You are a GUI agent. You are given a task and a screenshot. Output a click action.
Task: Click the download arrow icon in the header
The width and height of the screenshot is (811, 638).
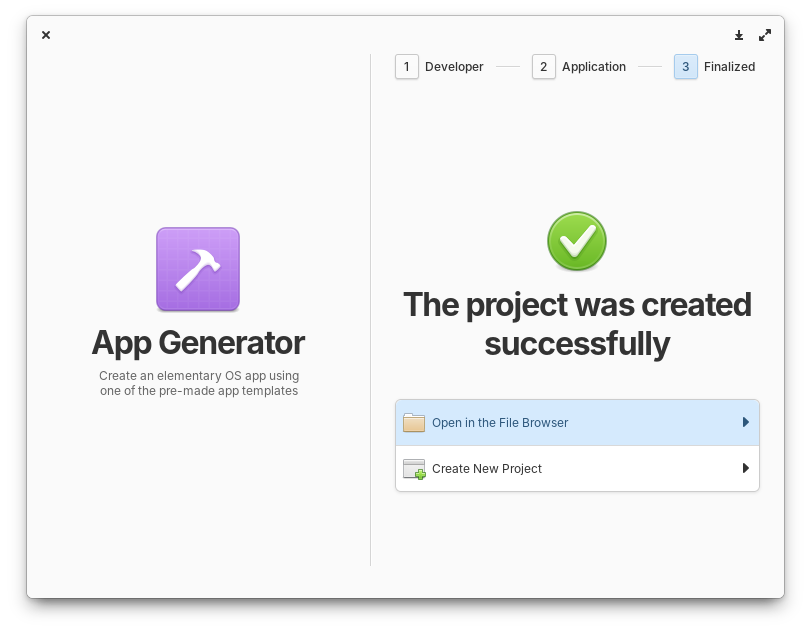pyautogui.click(x=739, y=35)
